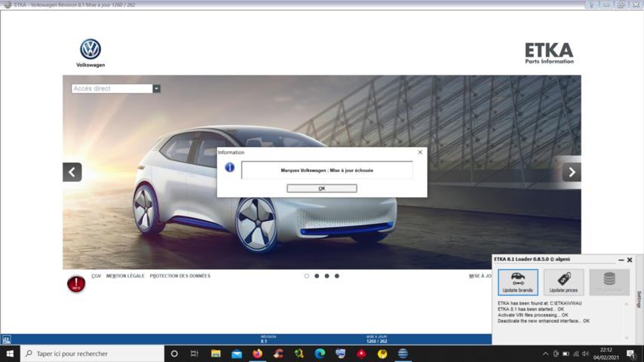Click Révision 8.1 in status bar
Image resolution: width=644 pixels, height=362 pixels.
pos(268,339)
